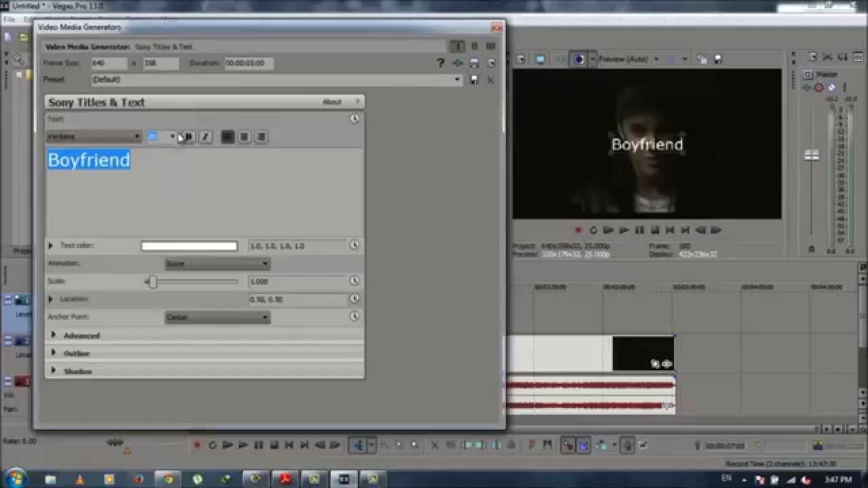Screen dimensions: 868x488
Task: Toggle bold text formatting in Titles & Text
Action: coord(189,137)
